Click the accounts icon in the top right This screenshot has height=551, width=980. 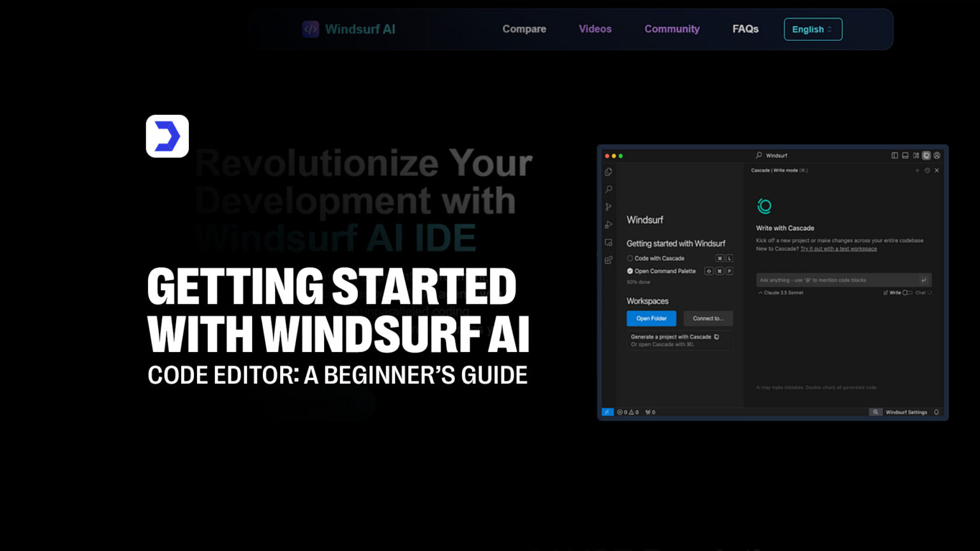point(937,156)
